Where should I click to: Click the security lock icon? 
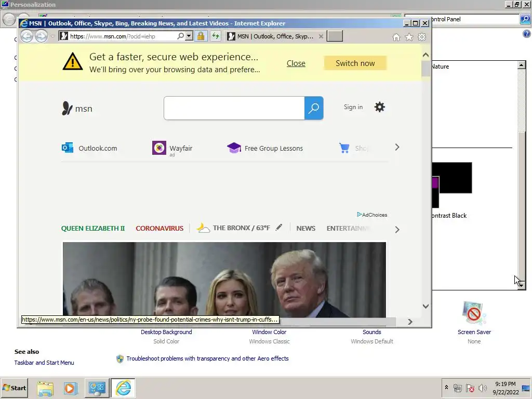[201, 36]
